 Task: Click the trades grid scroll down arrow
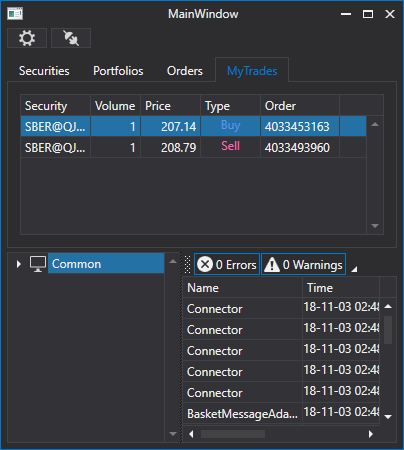[x=375, y=226]
